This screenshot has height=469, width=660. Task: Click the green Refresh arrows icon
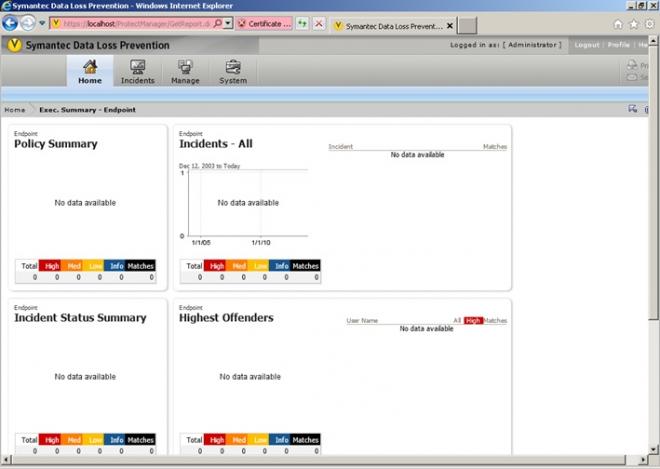pos(302,24)
